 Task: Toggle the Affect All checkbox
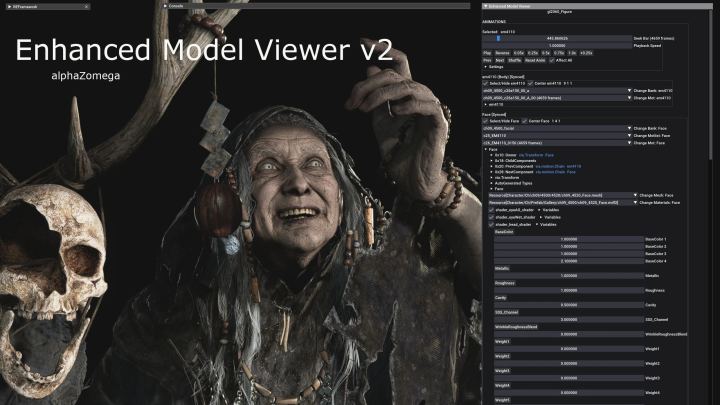[x=551, y=60]
